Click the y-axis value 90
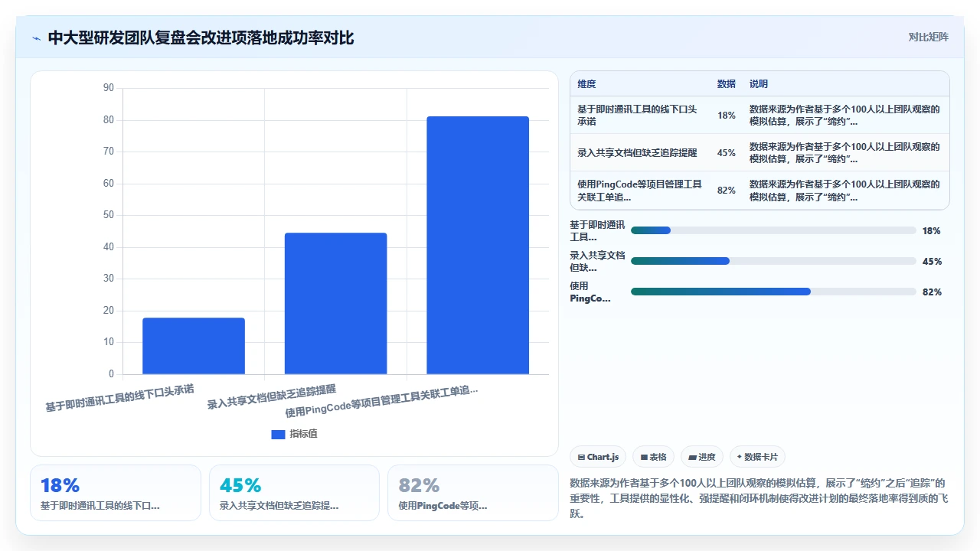980x551 pixels. click(x=108, y=88)
